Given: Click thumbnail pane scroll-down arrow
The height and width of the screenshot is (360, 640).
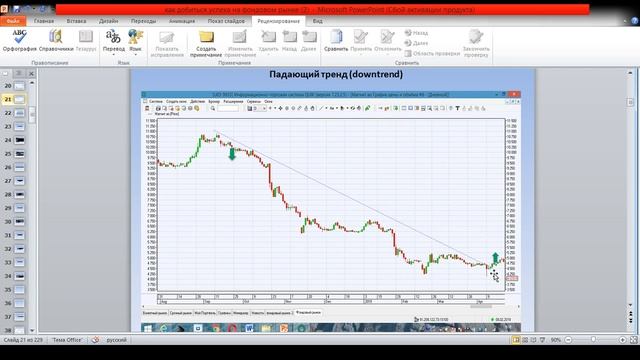Looking at the screenshot, I should click(32, 330).
